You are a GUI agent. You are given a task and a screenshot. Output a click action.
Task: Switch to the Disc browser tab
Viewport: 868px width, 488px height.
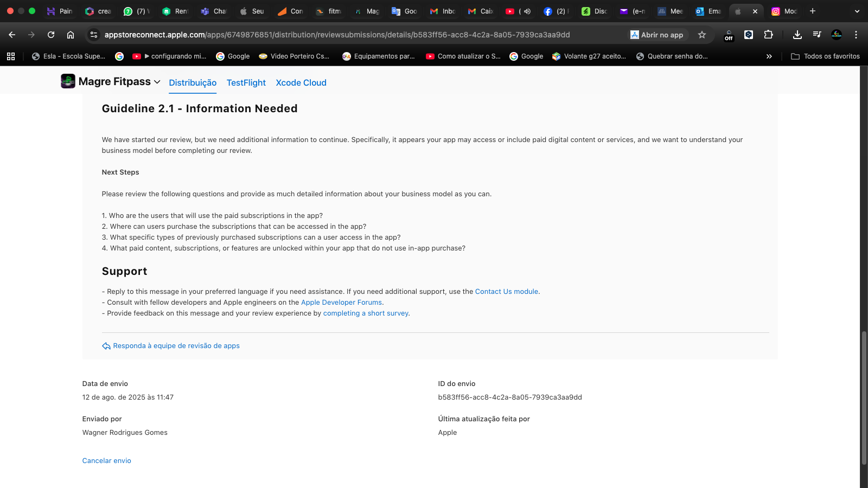594,11
